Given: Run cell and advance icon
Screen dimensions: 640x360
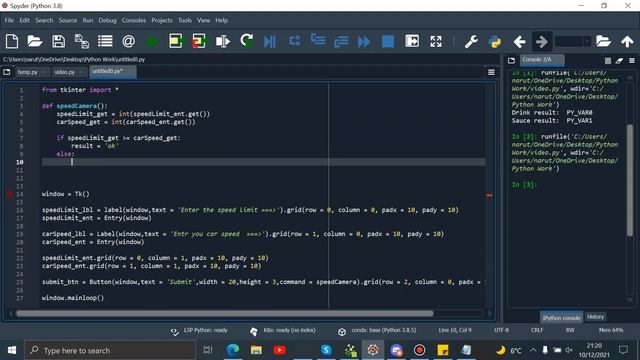Looking at the screenshot, I should click(x=199, y=41).
